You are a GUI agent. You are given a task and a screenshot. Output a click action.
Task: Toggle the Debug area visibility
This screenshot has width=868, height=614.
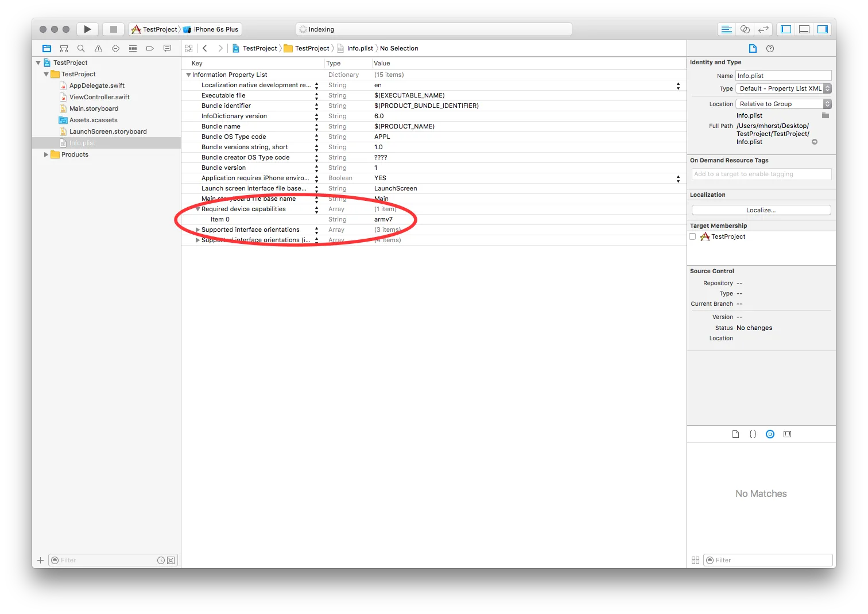(x=804, y=29)
